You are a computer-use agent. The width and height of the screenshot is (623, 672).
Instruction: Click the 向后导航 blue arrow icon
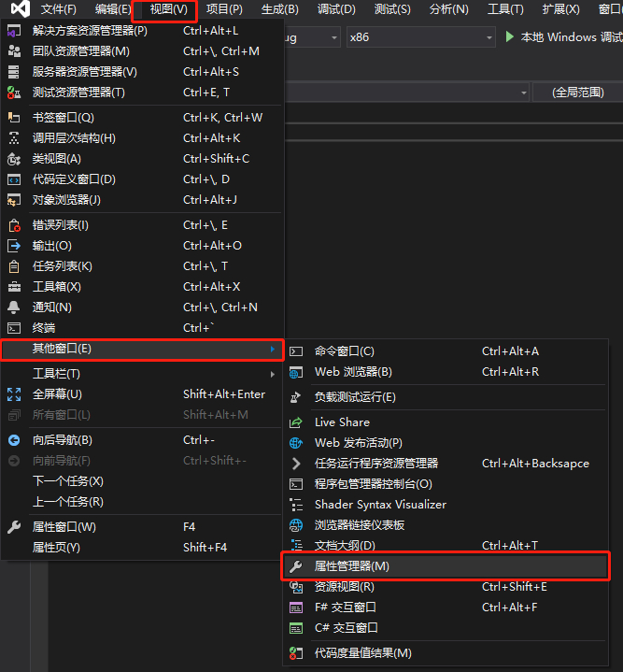tap(14, 440)
